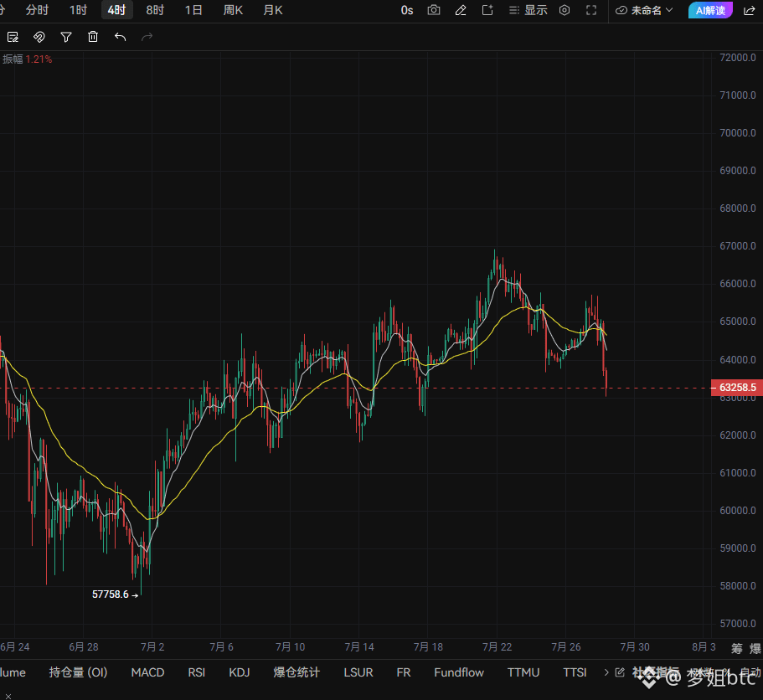The image size is (763, 700).
Task: Open chart settings hexagon icon
Action: coord(565,10)
